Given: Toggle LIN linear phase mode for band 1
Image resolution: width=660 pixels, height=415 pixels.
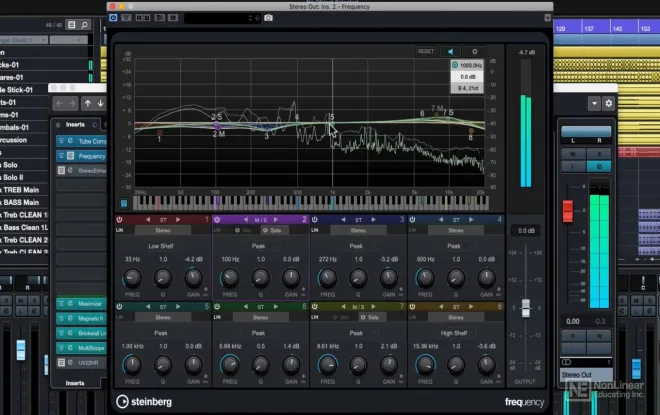Looking at the screenshot, I should (120, 230).
